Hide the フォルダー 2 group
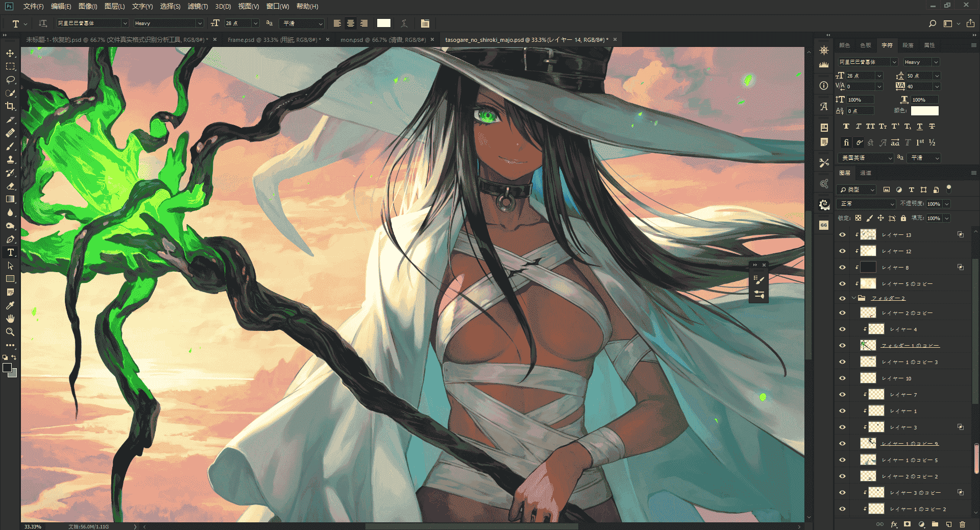 pos(842,298)
